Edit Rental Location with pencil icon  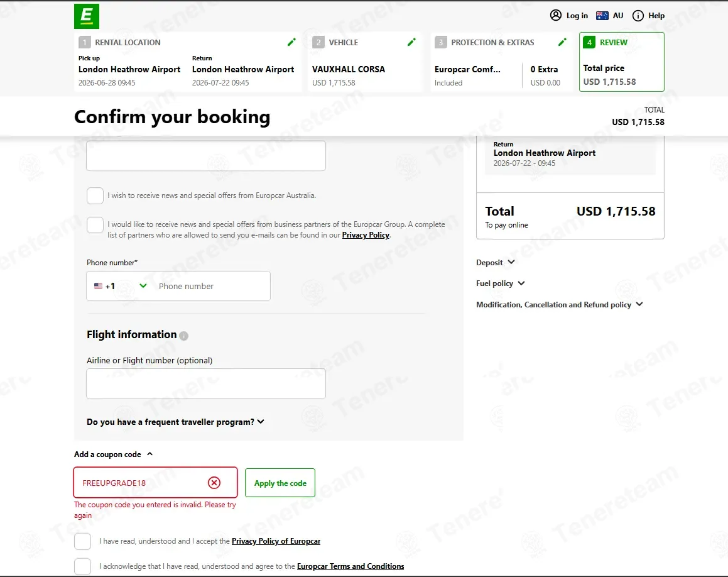click(x=291, y=42)
